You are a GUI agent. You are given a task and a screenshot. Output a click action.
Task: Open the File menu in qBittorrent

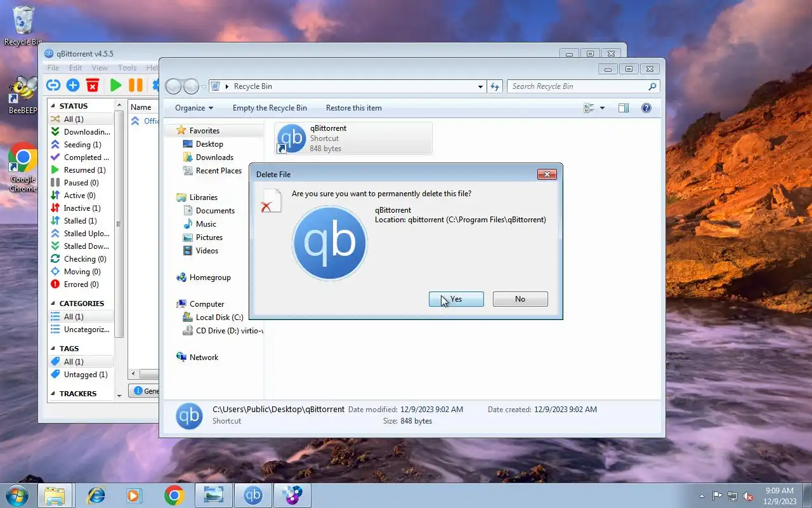[53, 68]
